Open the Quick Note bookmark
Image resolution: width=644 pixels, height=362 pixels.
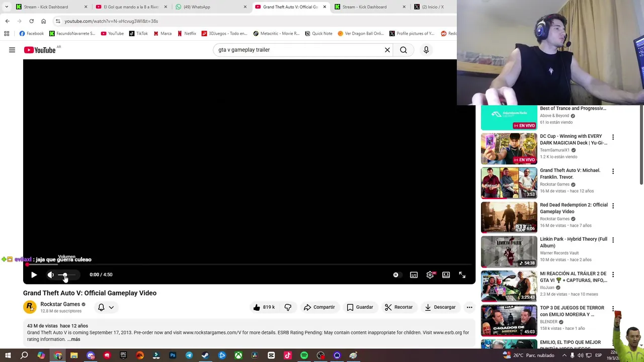318,34
